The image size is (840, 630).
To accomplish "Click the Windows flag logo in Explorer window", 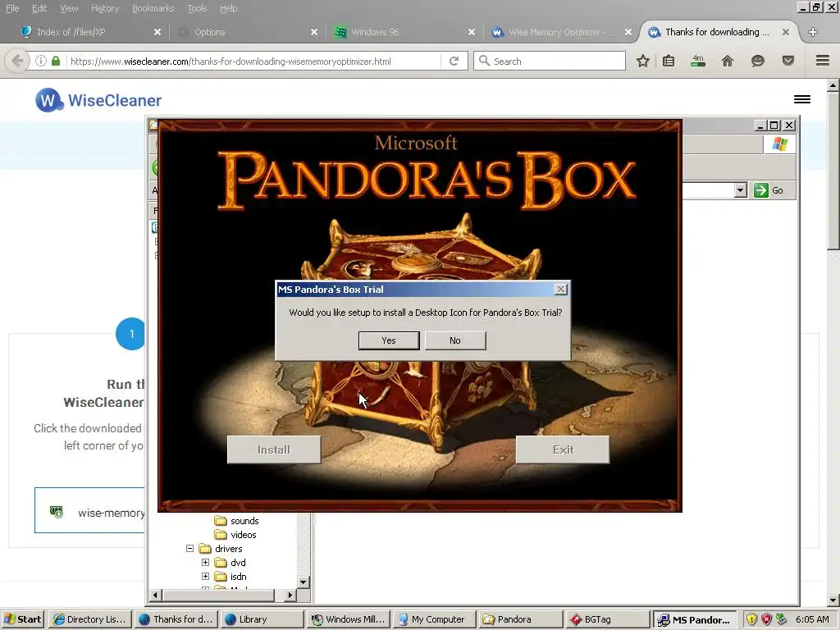I will click(x=779, y=144).
